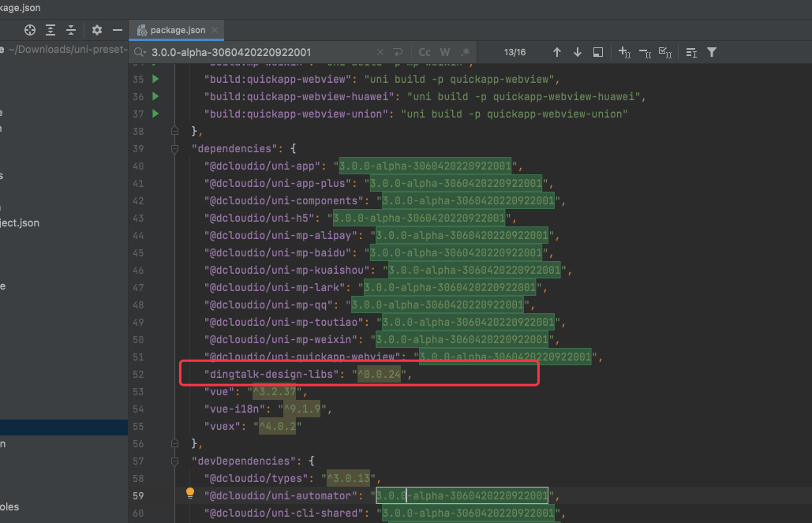Jump to the previous search occurrence
The width and height of the screenshot is (812, 523).
[556, 52]
